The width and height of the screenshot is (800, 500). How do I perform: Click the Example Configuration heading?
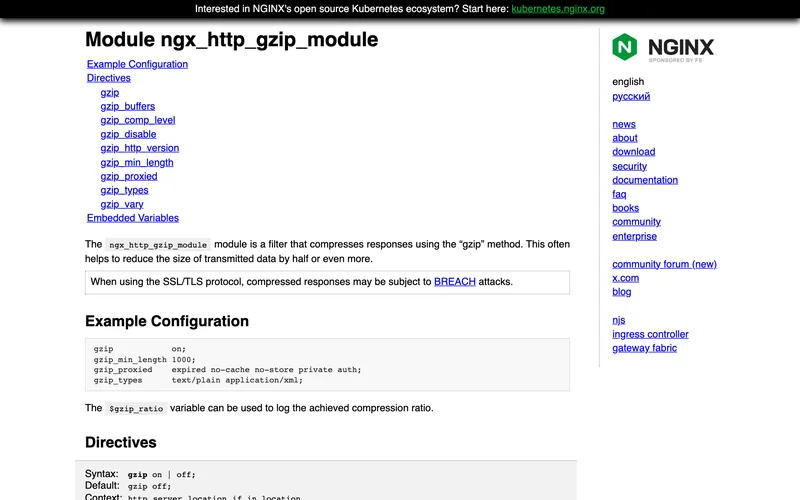click(167, 321)
